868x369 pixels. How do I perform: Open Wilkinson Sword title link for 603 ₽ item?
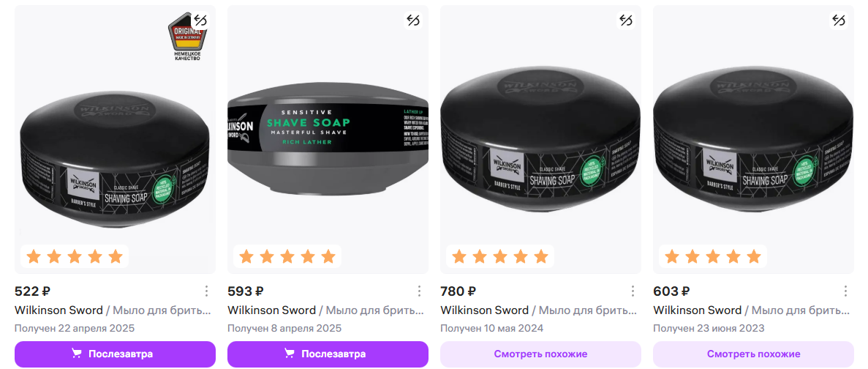(697, 310)
